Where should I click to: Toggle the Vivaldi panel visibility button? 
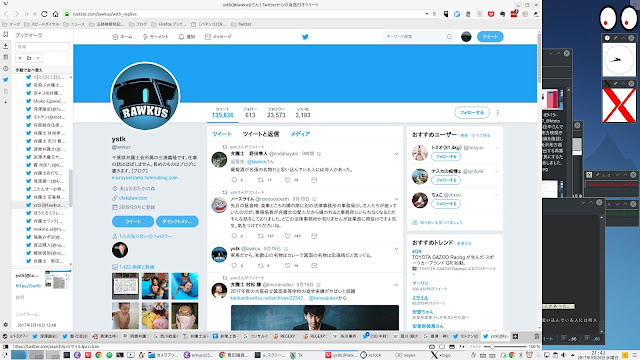[x=6, y=347]
